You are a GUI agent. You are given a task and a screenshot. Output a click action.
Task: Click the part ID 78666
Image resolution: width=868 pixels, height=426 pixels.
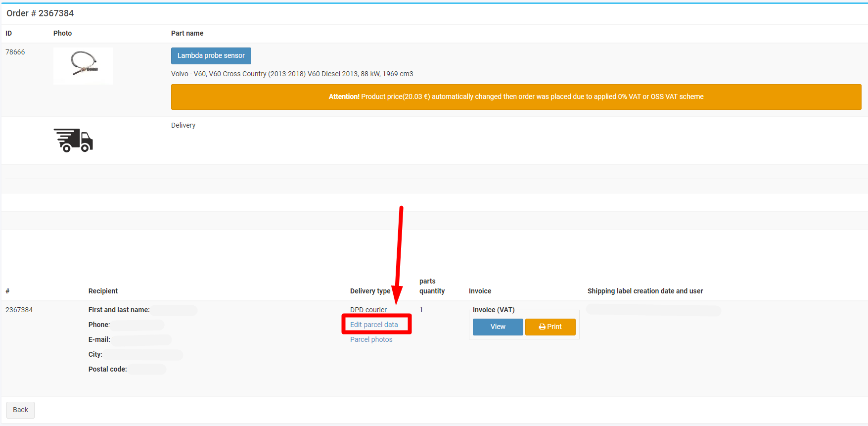point(15,52)
